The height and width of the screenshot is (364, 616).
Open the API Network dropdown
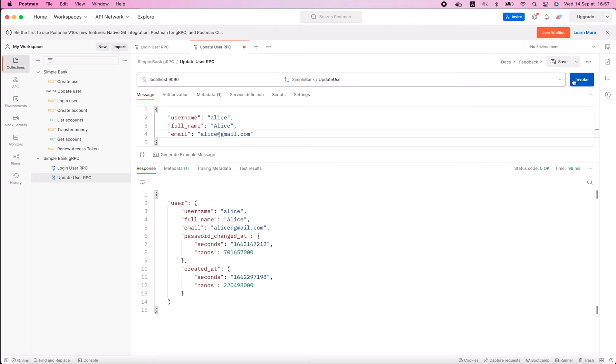112,17
